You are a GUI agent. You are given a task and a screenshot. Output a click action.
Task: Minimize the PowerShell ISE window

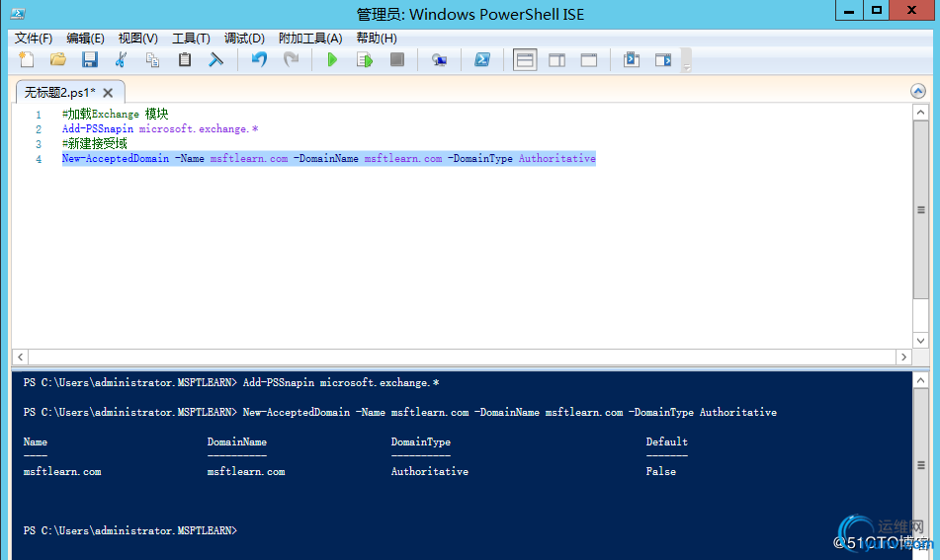[x=849, y=11]
